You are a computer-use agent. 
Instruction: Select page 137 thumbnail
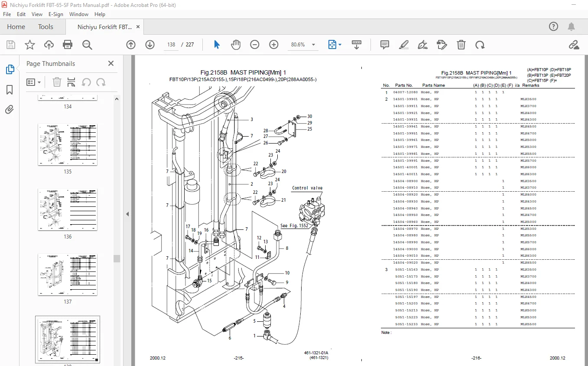(68, 274)
